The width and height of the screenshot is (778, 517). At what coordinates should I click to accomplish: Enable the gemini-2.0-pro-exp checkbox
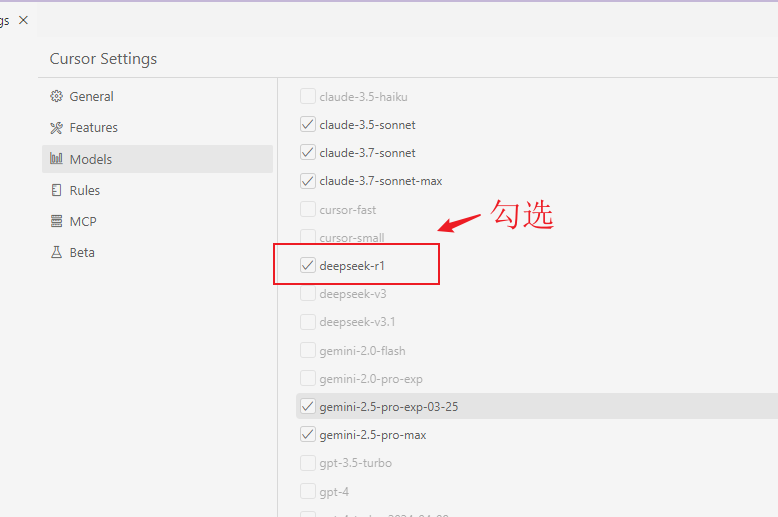pos(308,378)
